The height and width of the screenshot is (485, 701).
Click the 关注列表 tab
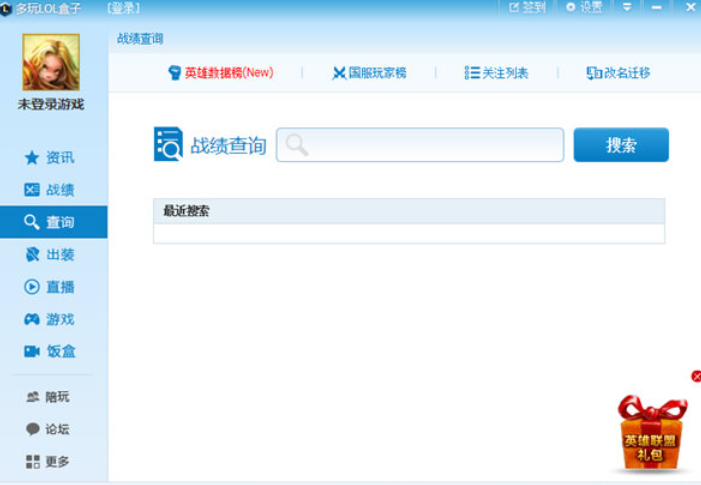(x=497, y=73)
